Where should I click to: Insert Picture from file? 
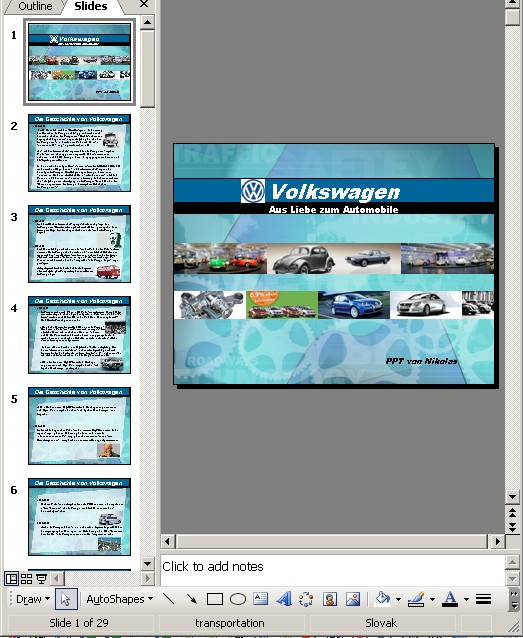click(x=353, y=599)
